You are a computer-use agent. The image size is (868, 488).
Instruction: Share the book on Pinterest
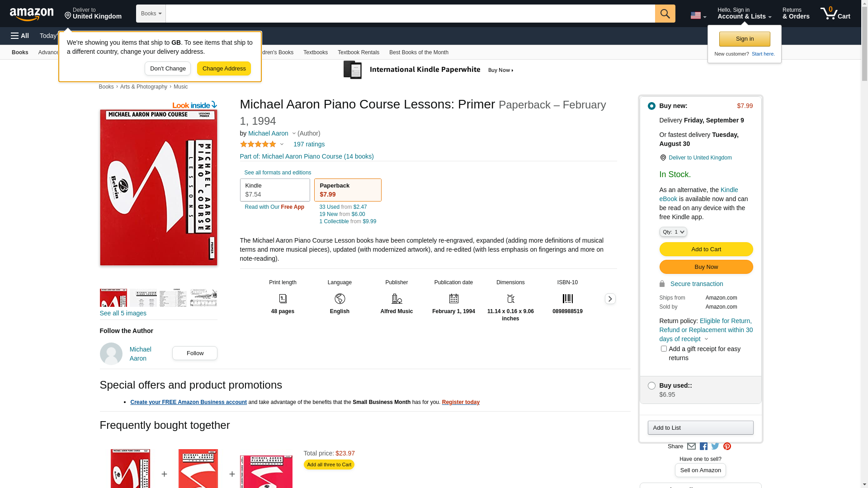pyautogui.click(x=727, y=446)
